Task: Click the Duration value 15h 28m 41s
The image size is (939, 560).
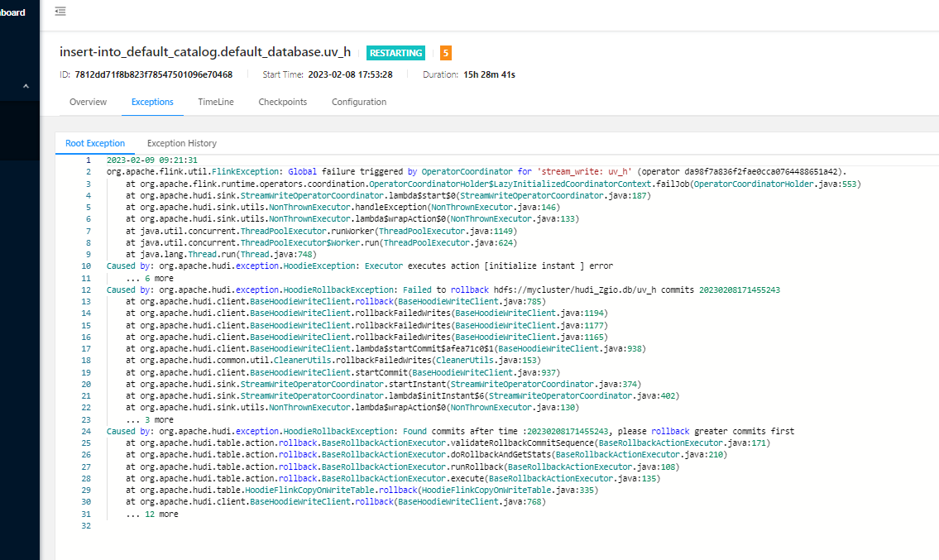Action: click(x=489, y=75)
